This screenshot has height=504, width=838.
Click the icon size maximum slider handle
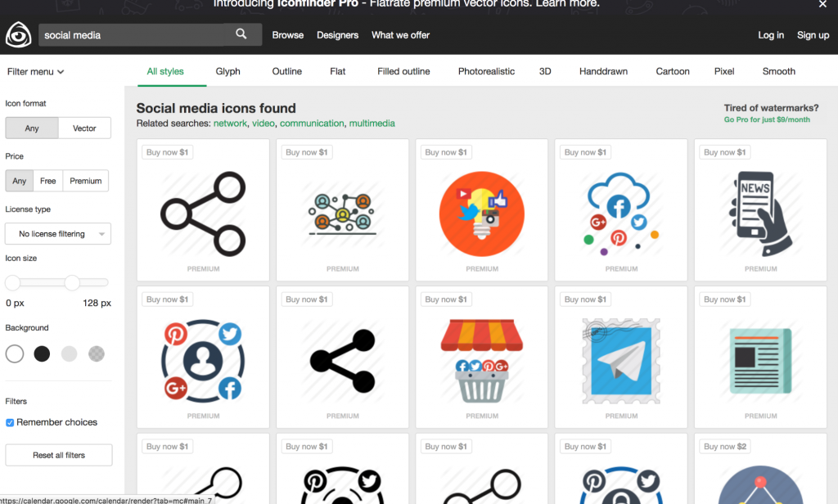72,282
